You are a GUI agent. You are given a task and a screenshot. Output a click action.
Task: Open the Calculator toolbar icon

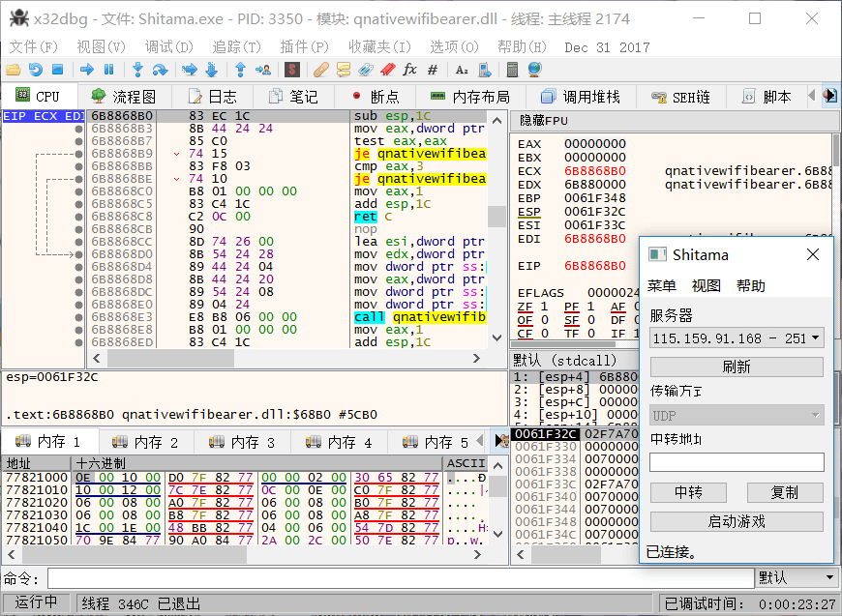(x=513, y=70)
